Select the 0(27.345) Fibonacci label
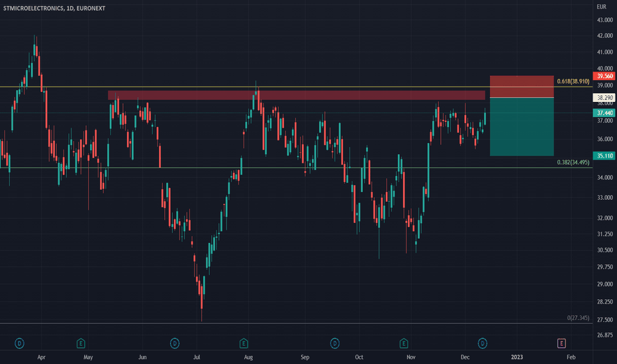617x364 pixels. (578, 318)
